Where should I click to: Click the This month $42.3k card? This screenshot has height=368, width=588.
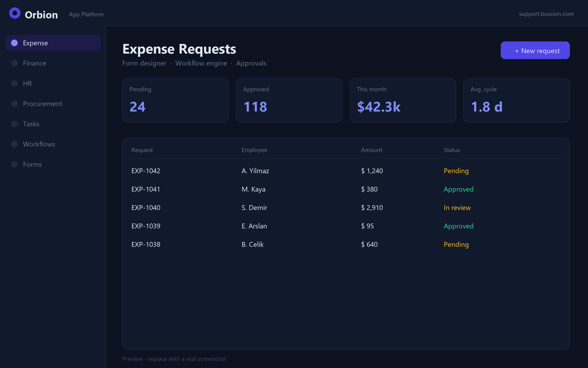[x=403, y=100]
